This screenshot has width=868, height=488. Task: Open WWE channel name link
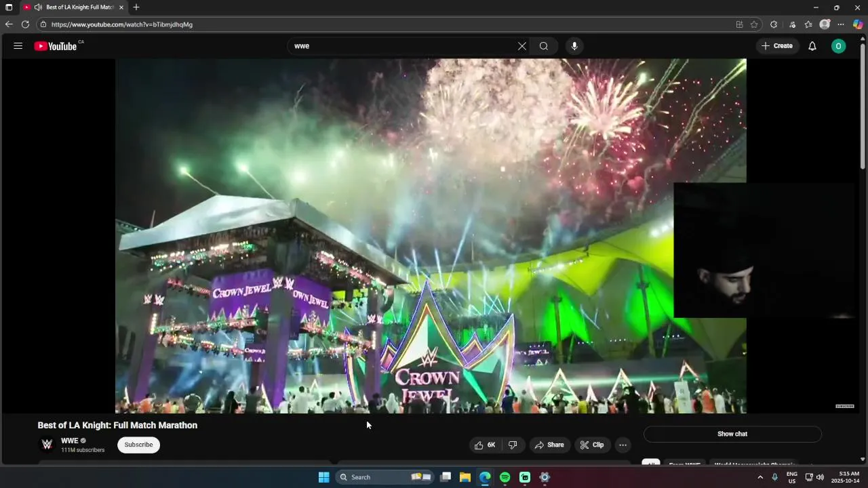[x=70, y=441]
